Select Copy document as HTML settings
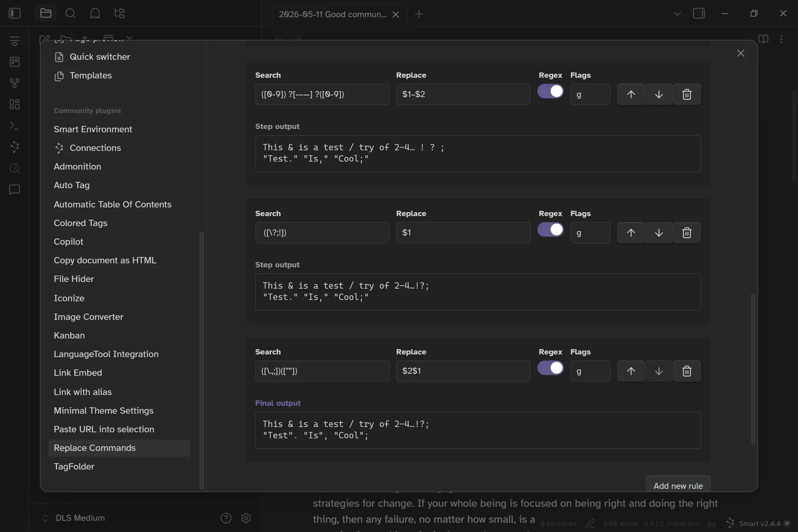The height and width of the screenshot is (532, 798). (x=119, y=260)
